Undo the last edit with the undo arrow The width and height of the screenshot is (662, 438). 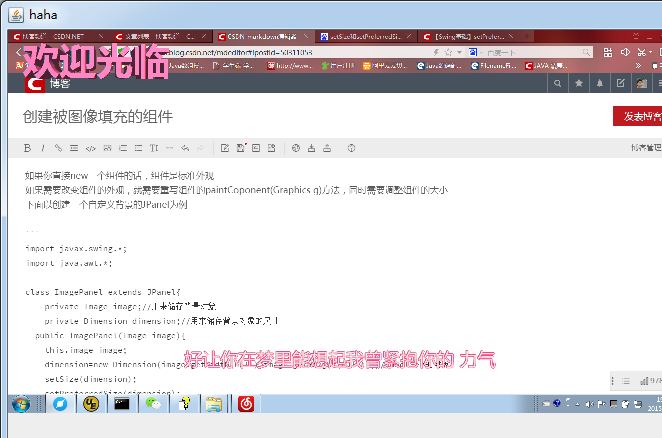(185, 148)
